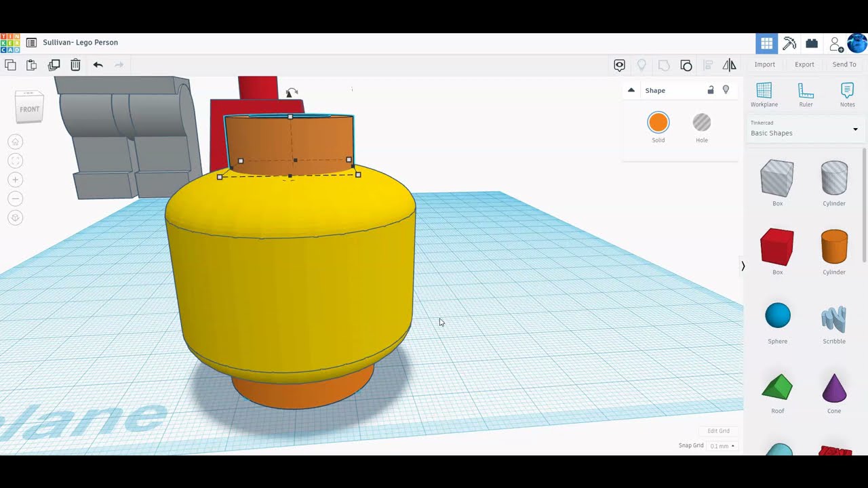Open the Basic Shapes library dropdown
The width and height of the screenshot is (868, 488).
[x=804, y=129]
